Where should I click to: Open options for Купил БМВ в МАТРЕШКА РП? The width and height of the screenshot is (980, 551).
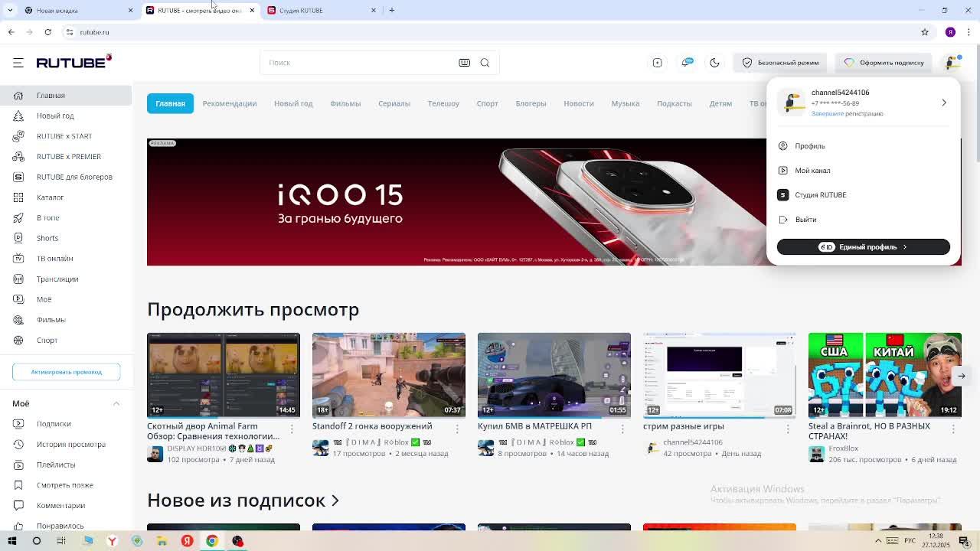click(622, 429)
